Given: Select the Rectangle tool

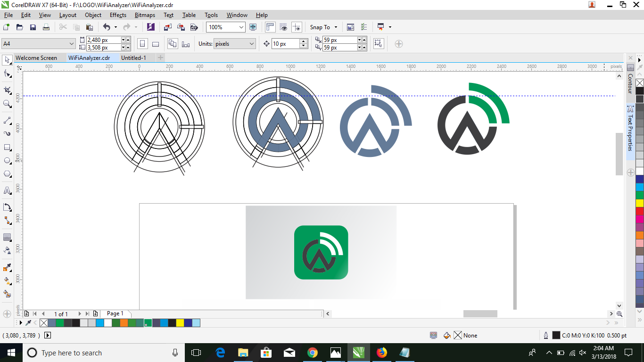Looking at the screenshot, I should click(7, 148).
